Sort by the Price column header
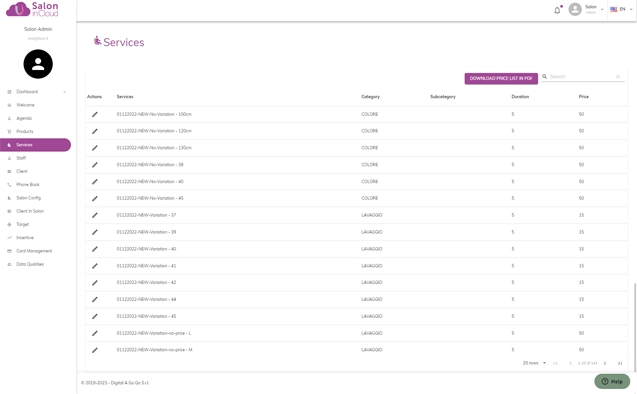The width and height of the screenshot is (637, 394). point(584,97)
